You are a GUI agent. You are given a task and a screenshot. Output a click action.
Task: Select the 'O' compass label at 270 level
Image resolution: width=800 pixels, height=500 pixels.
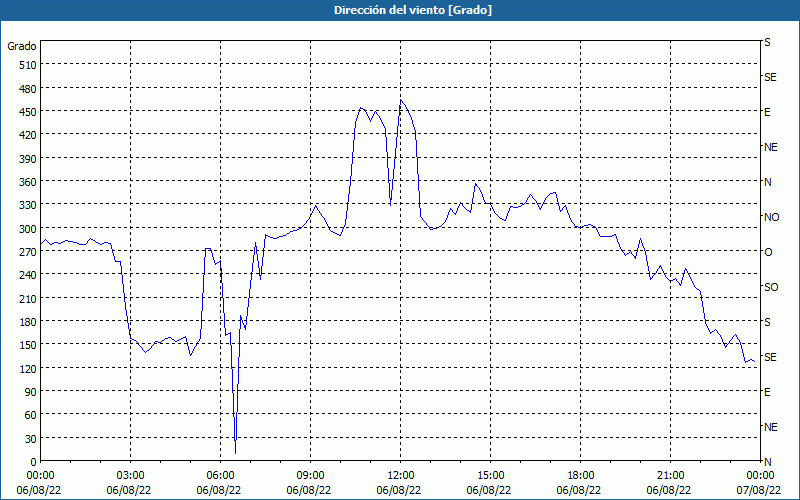coord(768,252)
